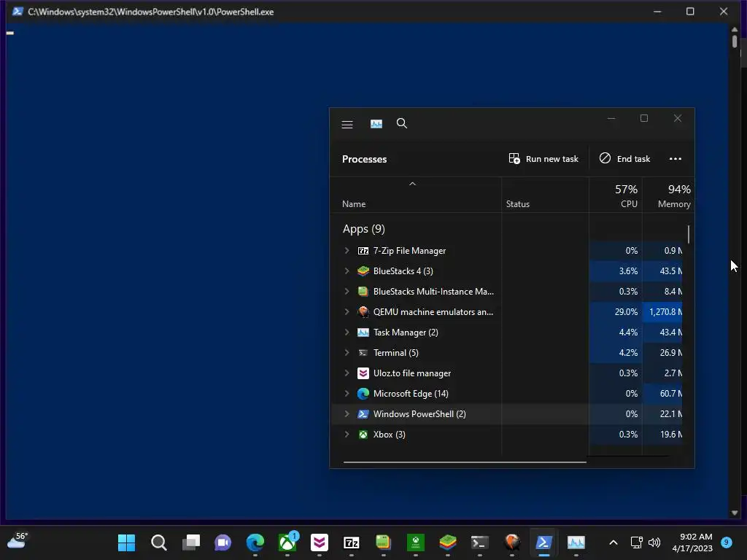747x560 pixels.
Task: Click the PowerShell window scroll-up arrow
Action: coord(734,29)
